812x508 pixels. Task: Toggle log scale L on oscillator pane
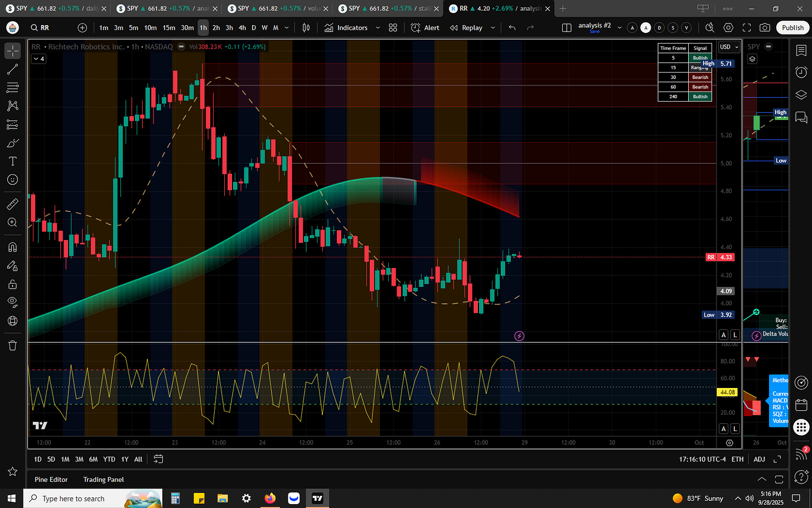735,429
